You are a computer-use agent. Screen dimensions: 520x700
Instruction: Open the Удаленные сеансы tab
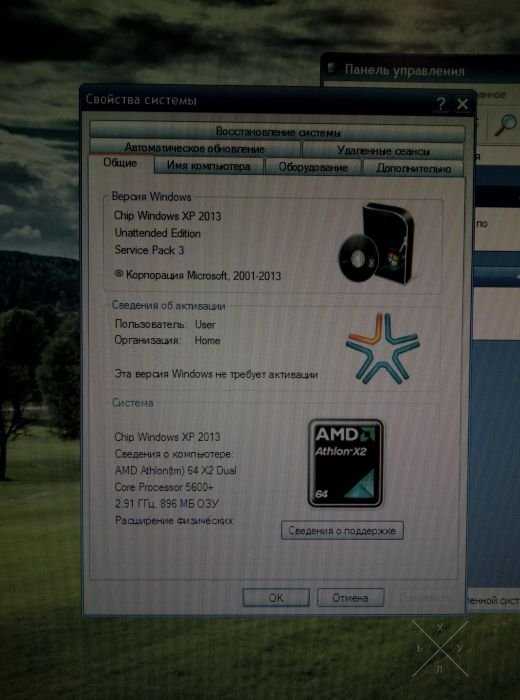(x=383, y=150)
